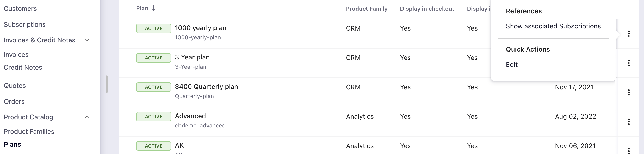The width and height of the screenshot is (644, 154).
Task: Select Show associated Subscriptions
Action: 553,26
